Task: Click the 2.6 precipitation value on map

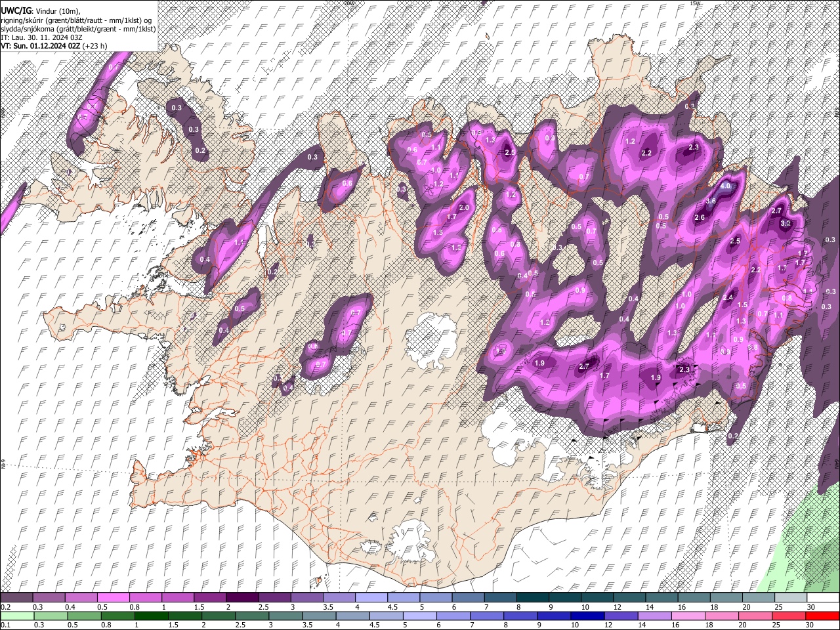Action: coord(700,218)
